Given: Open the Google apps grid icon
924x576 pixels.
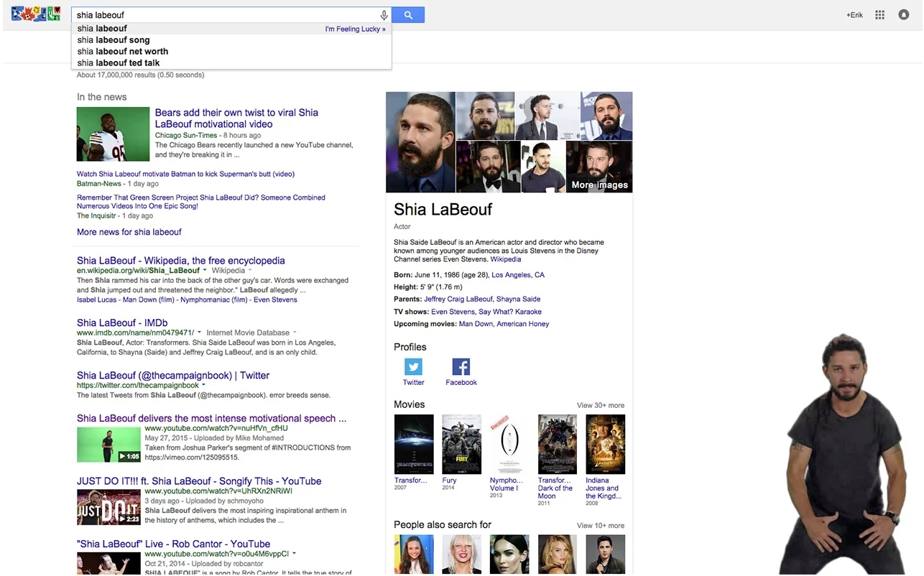Looking at the screenshot, I should coord(879,15).
